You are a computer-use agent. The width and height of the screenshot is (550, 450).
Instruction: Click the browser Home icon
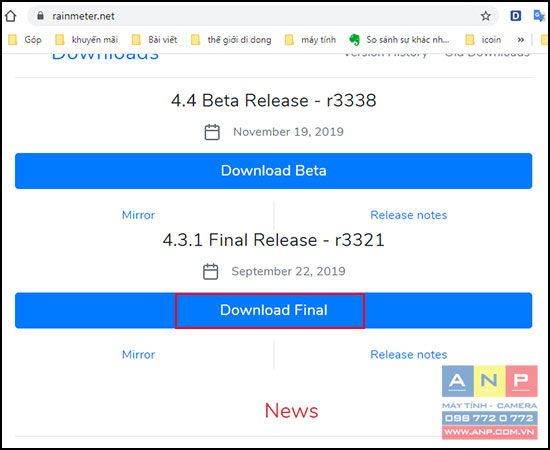coord(10,16)
